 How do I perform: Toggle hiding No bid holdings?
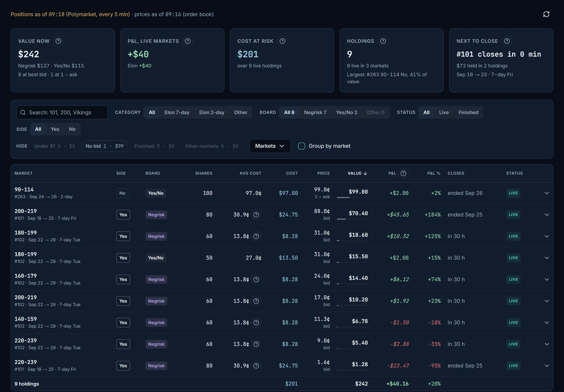pos(105,146)
